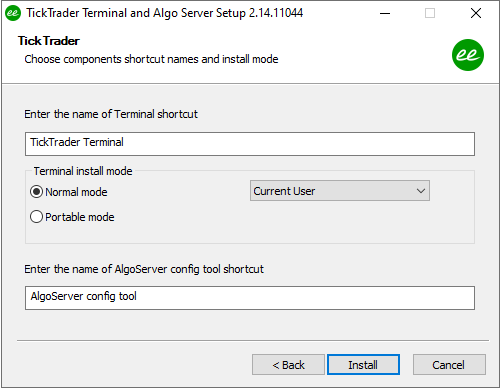Click the Install button

pos(363,365)
